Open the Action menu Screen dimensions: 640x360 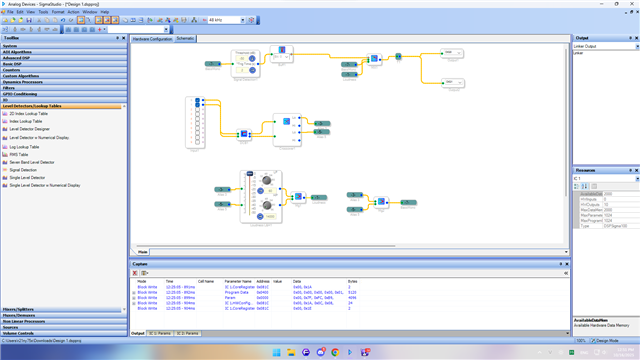point(73,12)
